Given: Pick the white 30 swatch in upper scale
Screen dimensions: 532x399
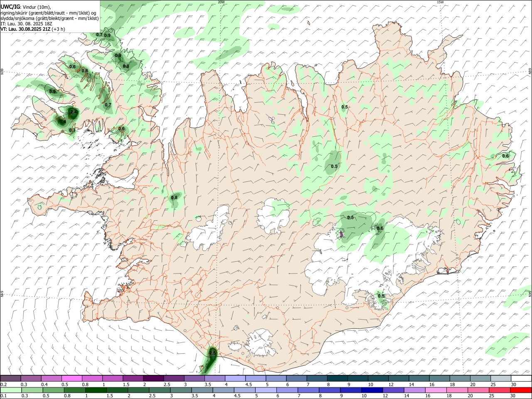Looking at the screenshot, I should click(520, 378).
